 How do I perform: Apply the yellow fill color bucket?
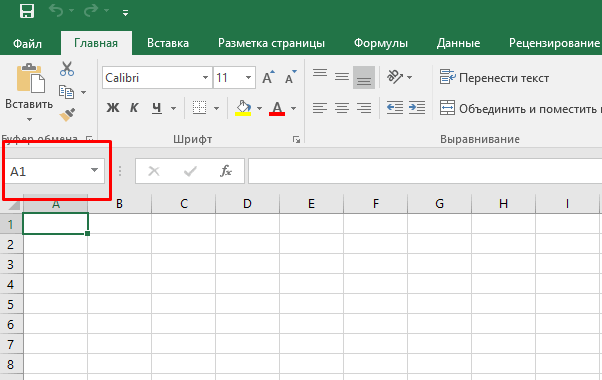[243, 108]
